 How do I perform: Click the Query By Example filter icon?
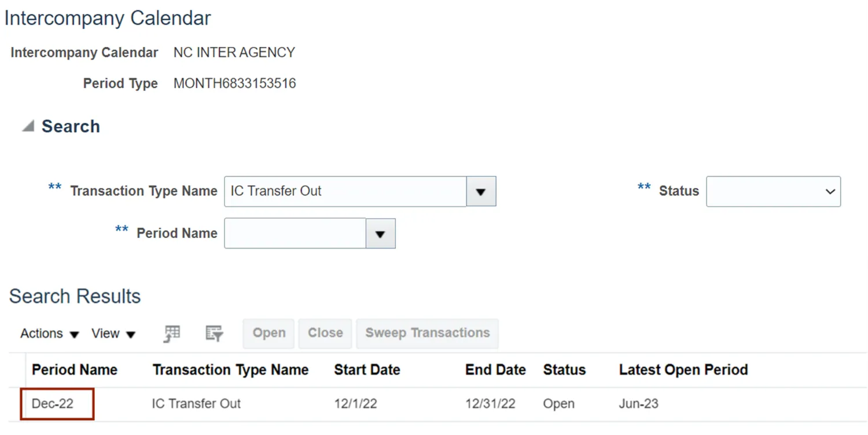tap(214, 334)
